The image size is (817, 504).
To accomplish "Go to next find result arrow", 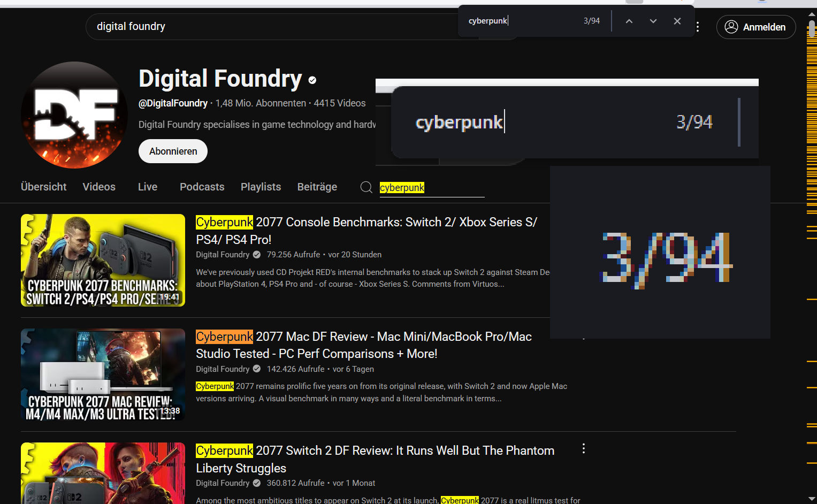I will (x=653, y=21).
